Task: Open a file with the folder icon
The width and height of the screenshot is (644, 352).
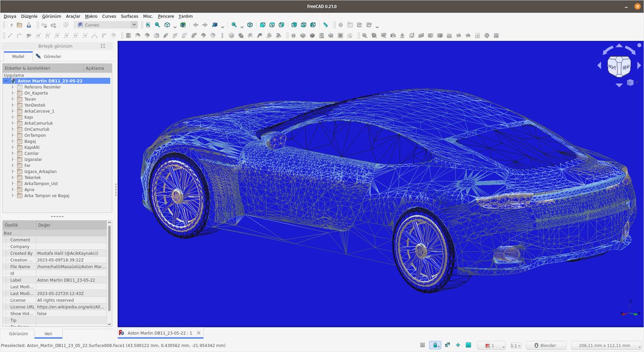Action: click(19, 25)
